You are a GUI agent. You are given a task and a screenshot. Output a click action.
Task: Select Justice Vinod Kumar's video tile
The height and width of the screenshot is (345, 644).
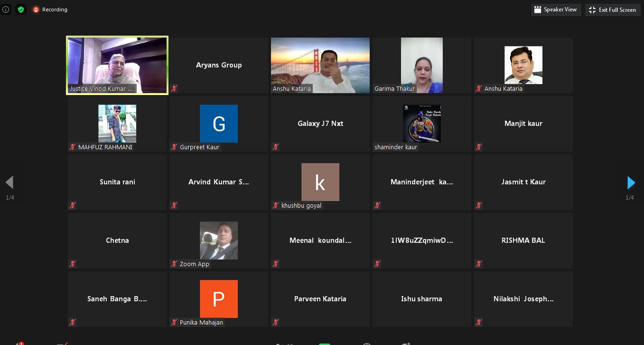pos(117,65)
